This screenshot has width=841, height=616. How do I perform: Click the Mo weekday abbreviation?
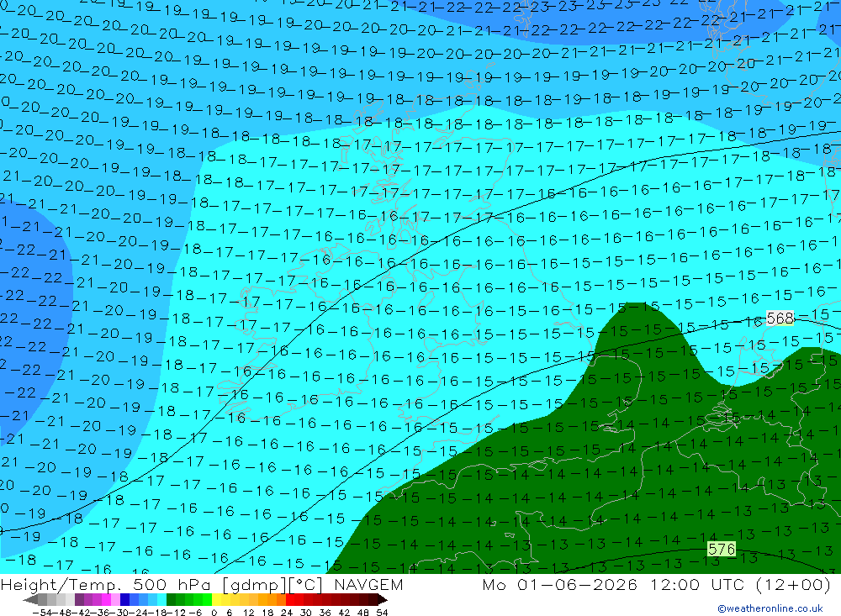pyautogui.click(x=494, y=584)
